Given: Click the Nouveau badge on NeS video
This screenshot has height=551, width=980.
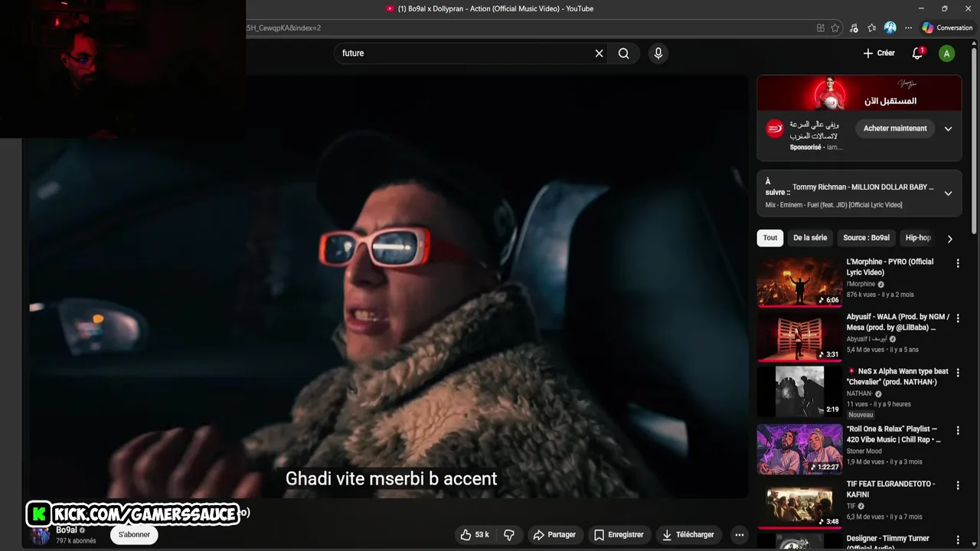Looking at the screenshot, I should pos(861,415).
